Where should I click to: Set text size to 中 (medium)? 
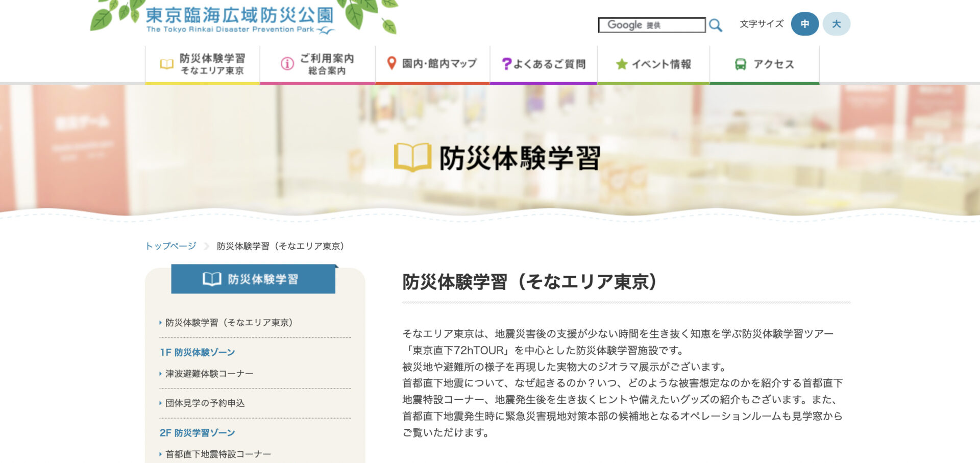coord(804,24)
